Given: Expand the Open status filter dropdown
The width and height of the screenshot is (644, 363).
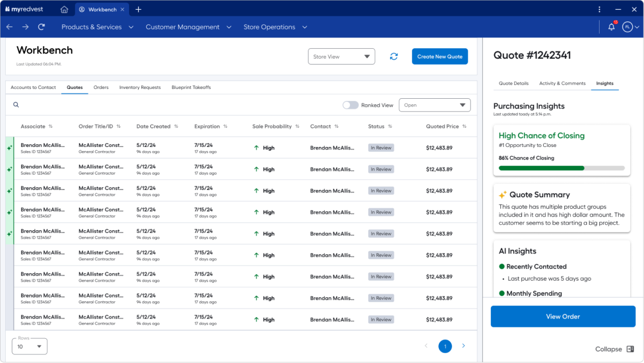Looking at the screenshot, I should (x=434, y=105).
